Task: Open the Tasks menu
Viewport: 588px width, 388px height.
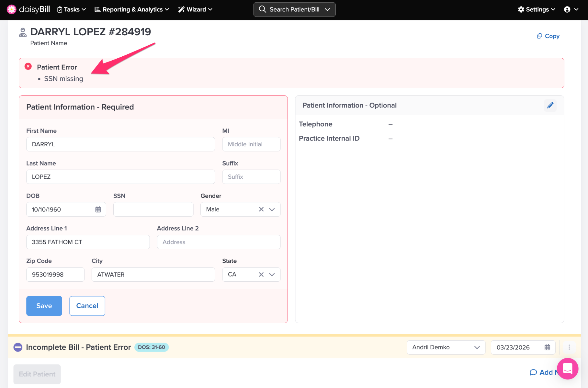Action: (x=72, y=9)
